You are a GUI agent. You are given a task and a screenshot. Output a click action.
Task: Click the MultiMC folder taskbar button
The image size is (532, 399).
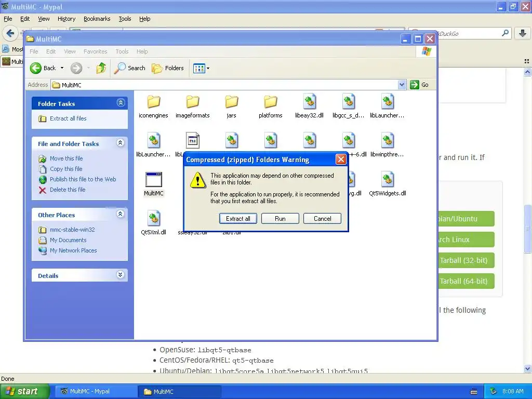(180, 391)
